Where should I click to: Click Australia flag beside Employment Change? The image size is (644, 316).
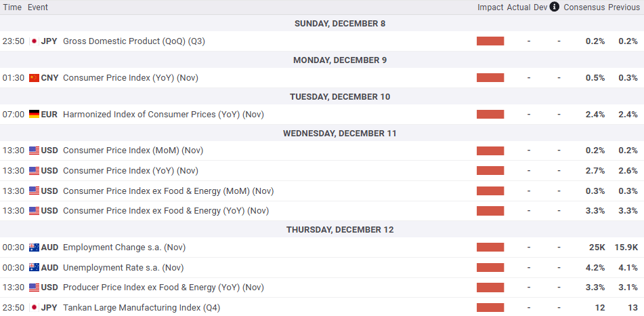(x=34, y=248)
